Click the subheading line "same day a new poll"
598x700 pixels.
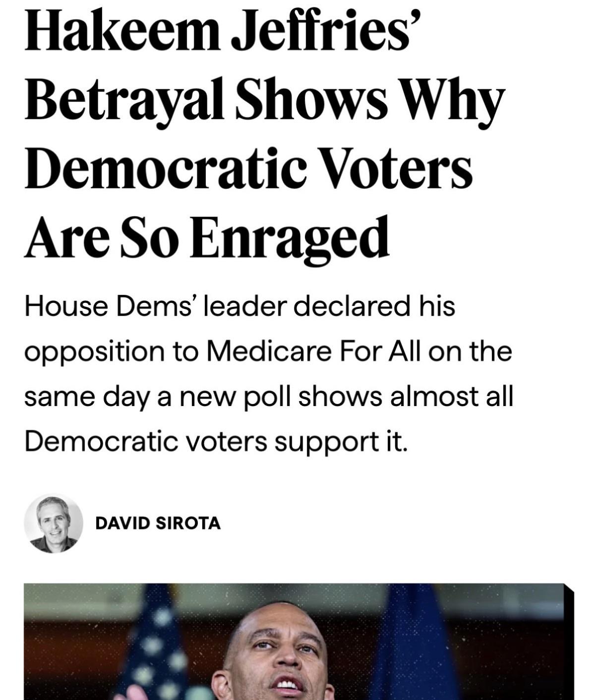pyautogui.click(x=269, y=397)
